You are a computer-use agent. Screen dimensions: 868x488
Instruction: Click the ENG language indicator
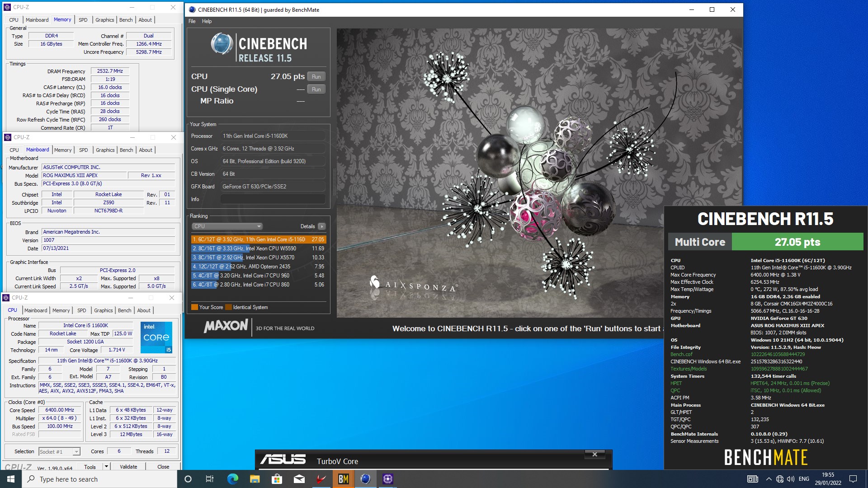[804, 479]
